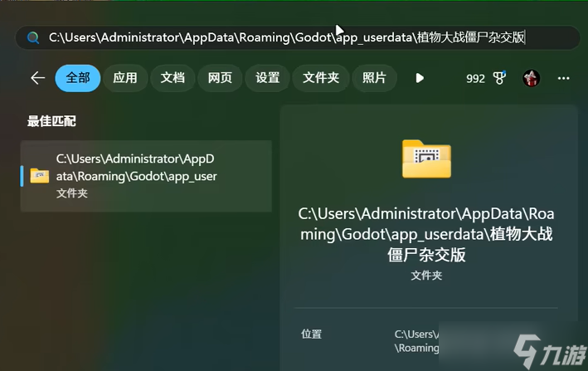Viewport: 588px width, 371px height.
Task: Show more filters with the play arrow
Action: pos(420,78)
